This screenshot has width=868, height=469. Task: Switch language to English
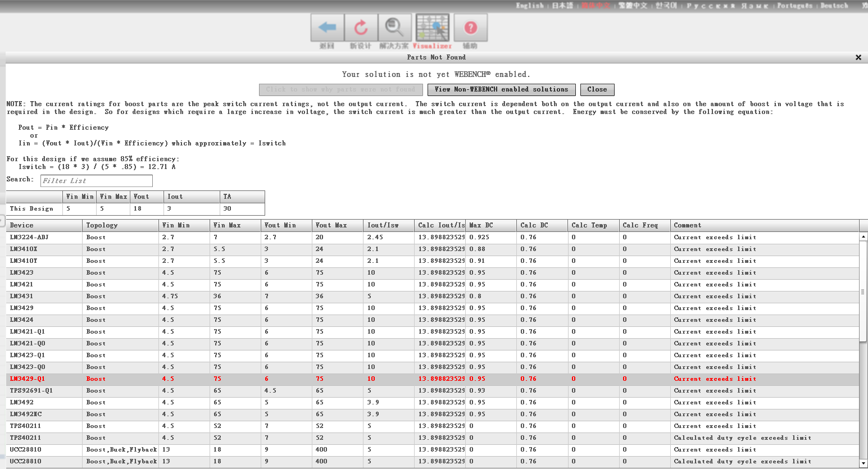pos(530,6)
